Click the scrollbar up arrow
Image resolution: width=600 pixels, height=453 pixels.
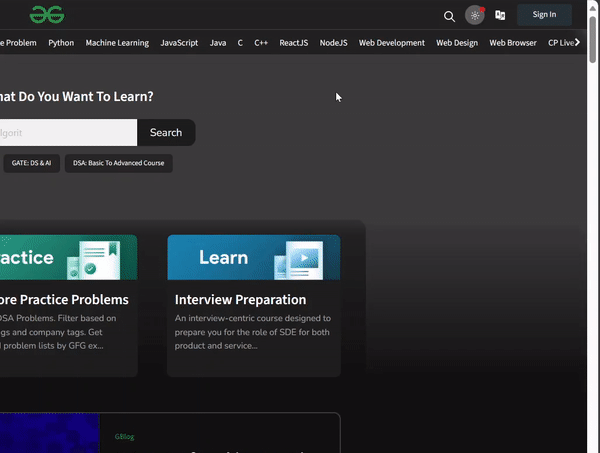click(592, 8)
